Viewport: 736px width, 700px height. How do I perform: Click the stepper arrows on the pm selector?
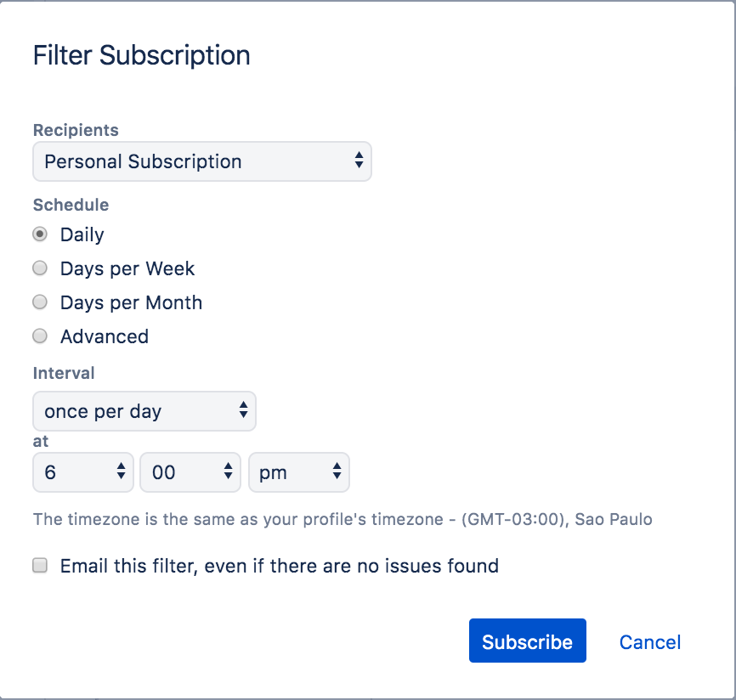click(x=337, y=472)
